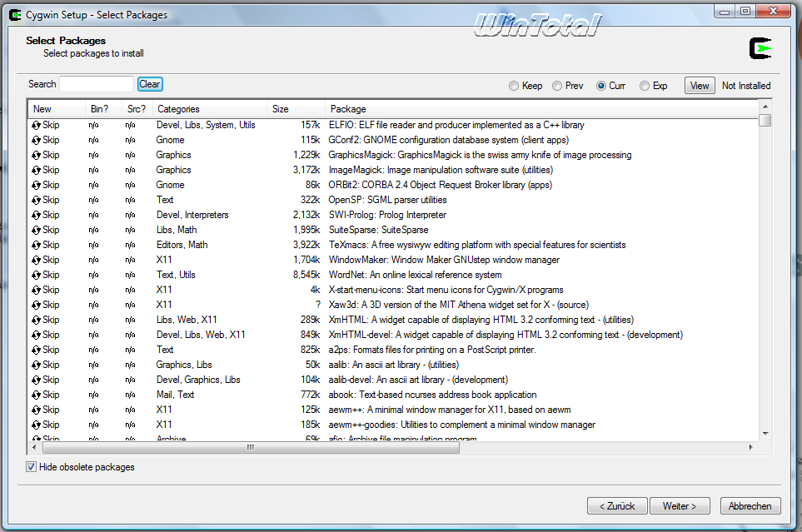Select the Exp radio button
The image size is (802, 532).
pos(645,86)
